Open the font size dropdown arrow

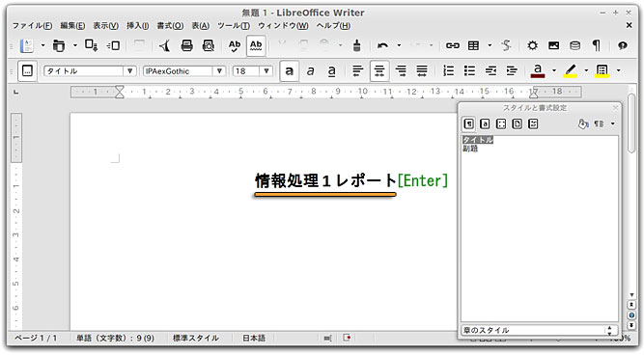coord(266,71)
